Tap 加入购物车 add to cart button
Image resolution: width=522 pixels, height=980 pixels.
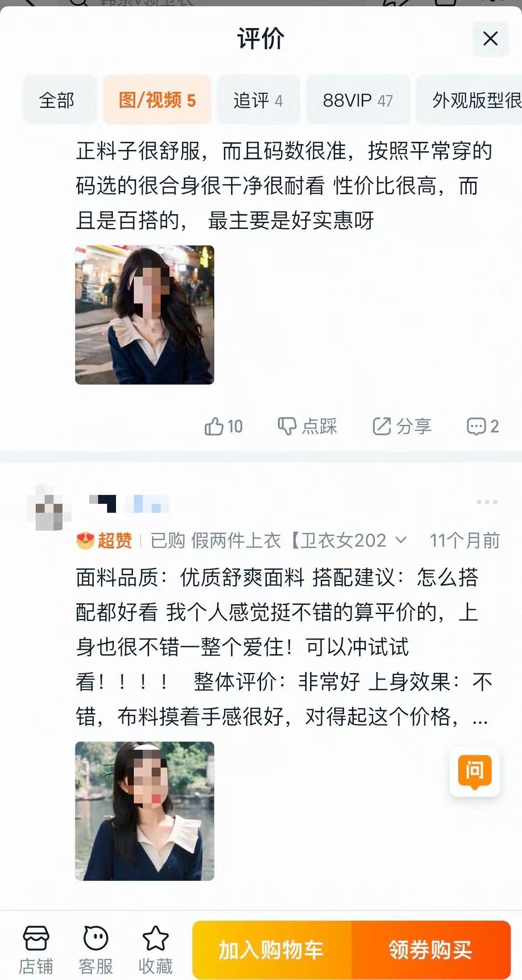(x=271, y=949)
